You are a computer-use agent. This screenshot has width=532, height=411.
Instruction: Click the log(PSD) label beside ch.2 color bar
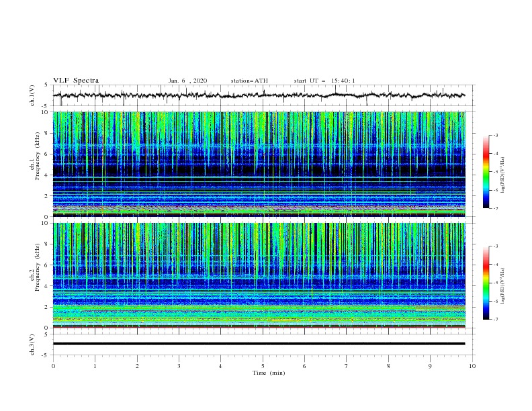tap(503, 286)
